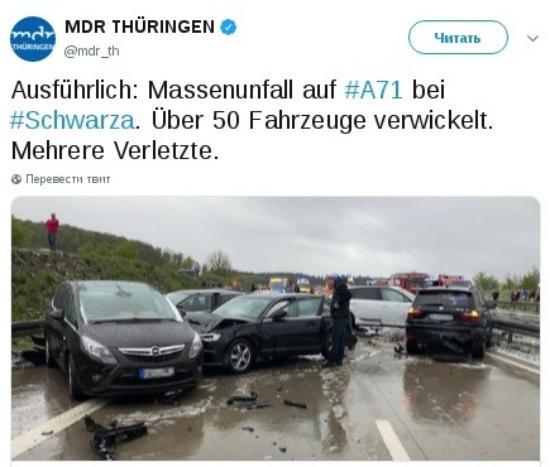Screen dimensions: 550x467
Task: Open the @mdr_th handle link
Action: pyautogui.click(x=92, y=51)
